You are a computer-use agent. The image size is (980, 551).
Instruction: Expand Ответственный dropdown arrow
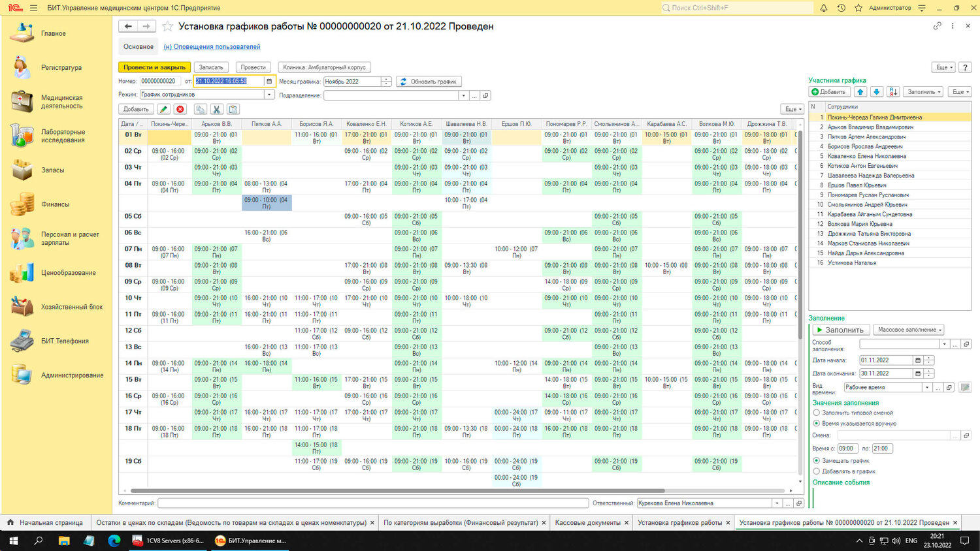tap(776, 503)
